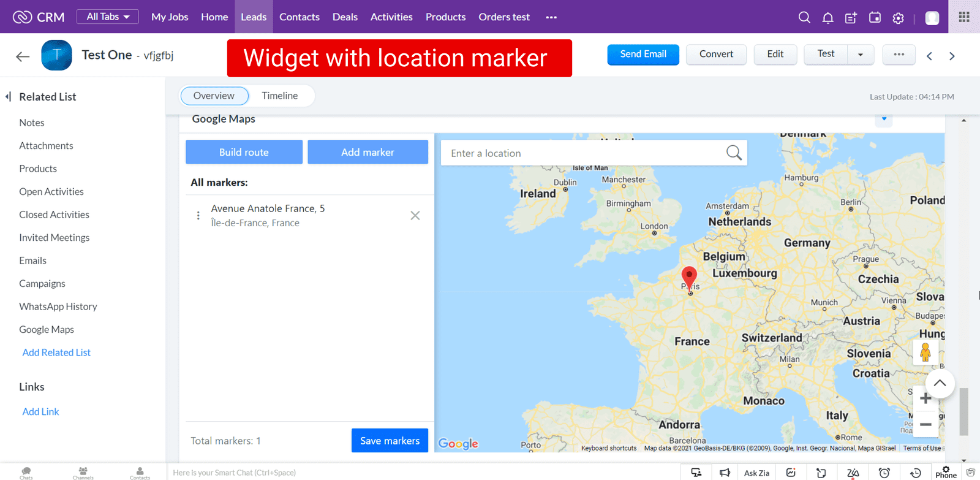Open the Zia handwriting icon
This screenshot has width=980, height=480.
(x=853, y=473)
